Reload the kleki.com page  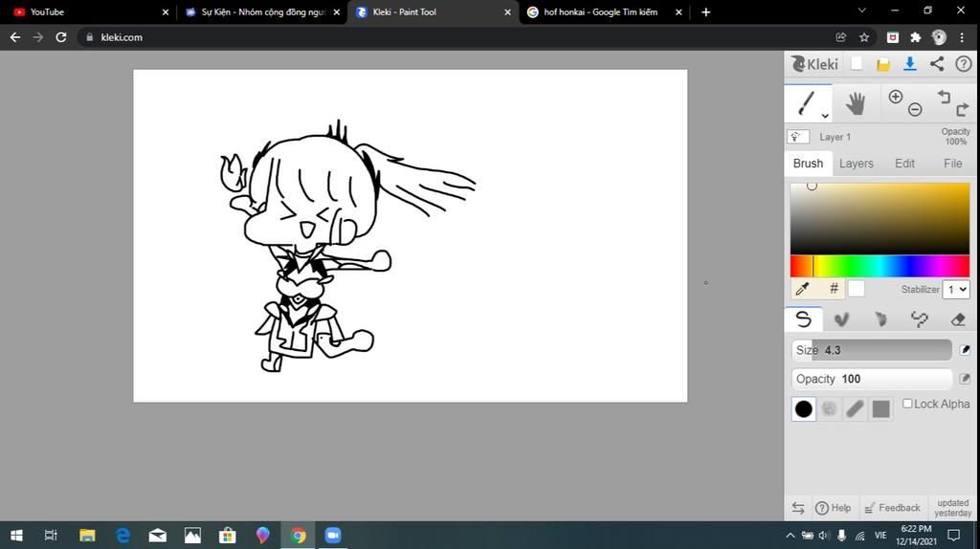(60, 37)
